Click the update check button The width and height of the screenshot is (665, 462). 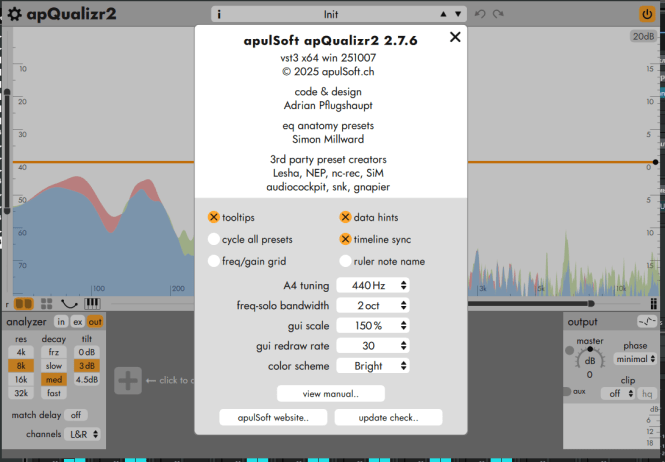tap(388, 417)
